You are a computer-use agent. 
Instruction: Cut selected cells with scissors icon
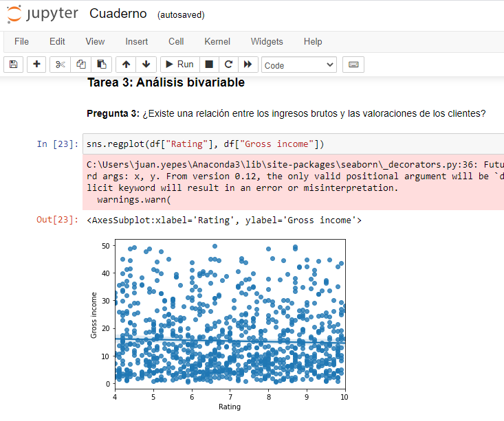(61, 65)
